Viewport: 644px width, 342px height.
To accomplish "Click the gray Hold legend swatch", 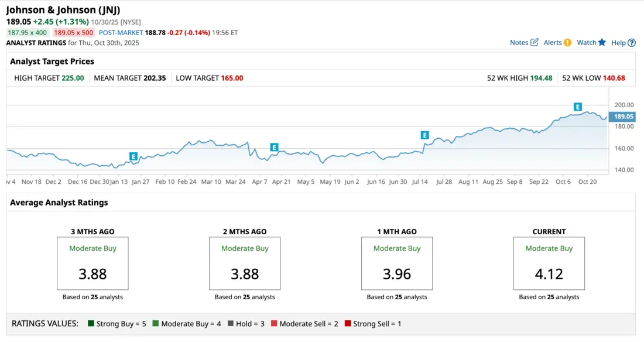I will pos(231,323).
